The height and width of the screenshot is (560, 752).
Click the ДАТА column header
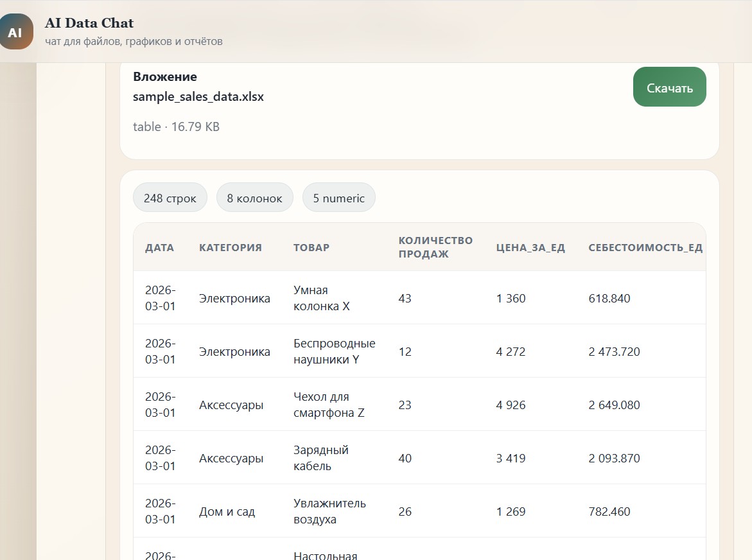coord(160,247)
